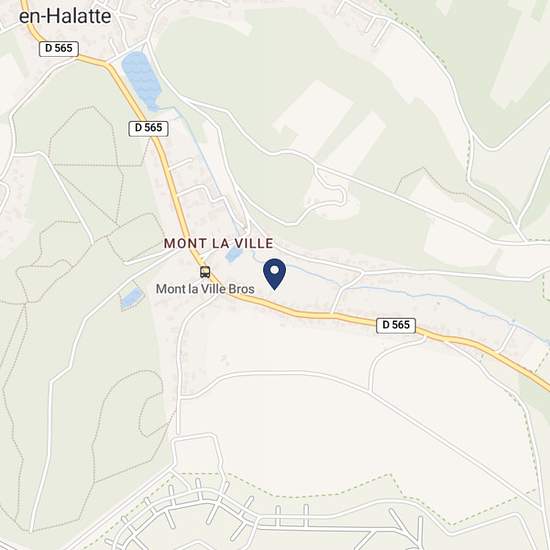
Task: Click the D 565 road shield nearest en-Halatte
Action: coord(59,48)
